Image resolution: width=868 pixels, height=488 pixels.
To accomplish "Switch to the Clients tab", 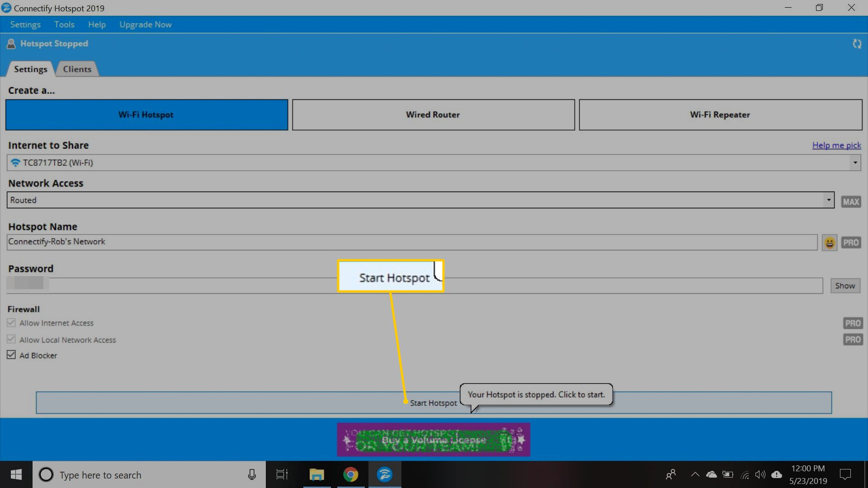I will click(77, 69).
